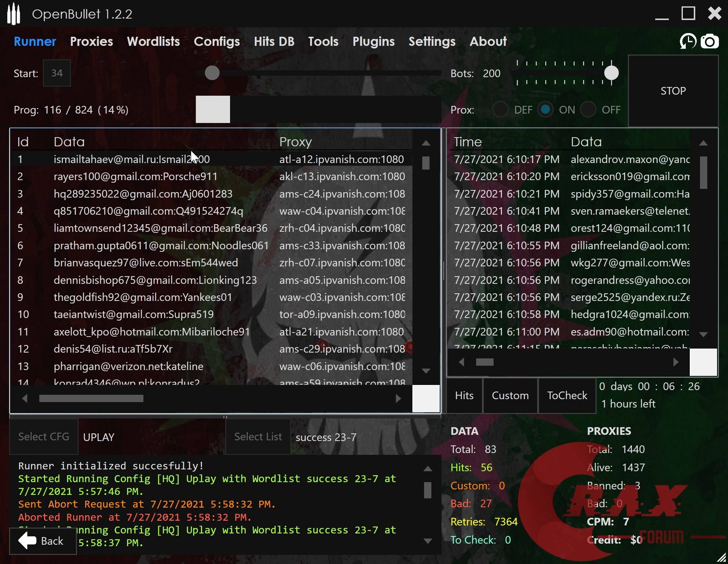The height and width of the screenshot is (564, 728).
Task: Click the camera screenshot icon
Action: click(x=709, y=41)
